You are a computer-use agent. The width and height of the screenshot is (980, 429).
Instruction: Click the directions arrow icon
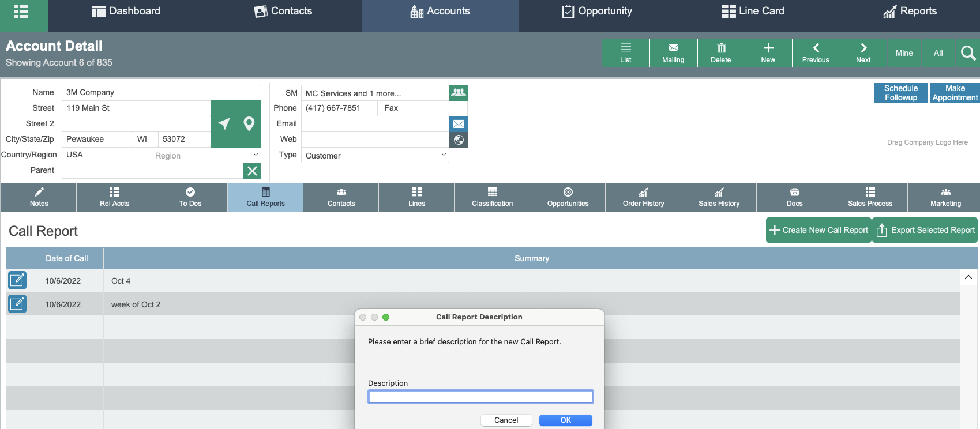[224, 123]
